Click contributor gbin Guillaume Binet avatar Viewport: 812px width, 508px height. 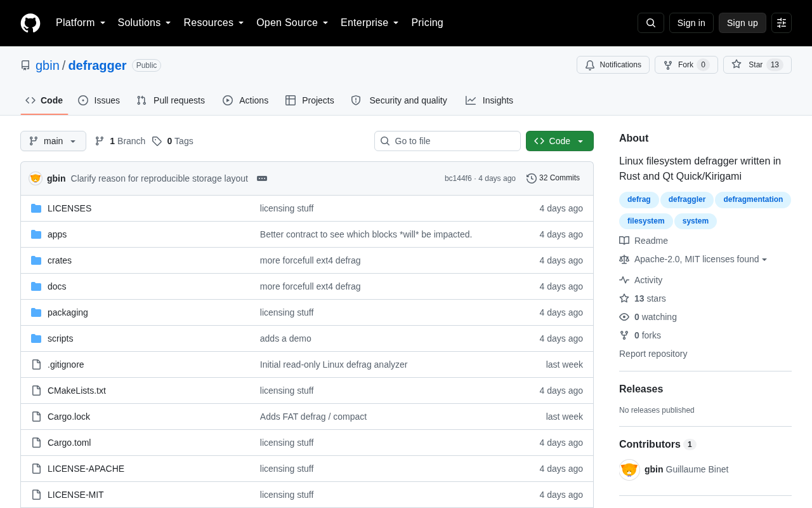tap(629, 470)
